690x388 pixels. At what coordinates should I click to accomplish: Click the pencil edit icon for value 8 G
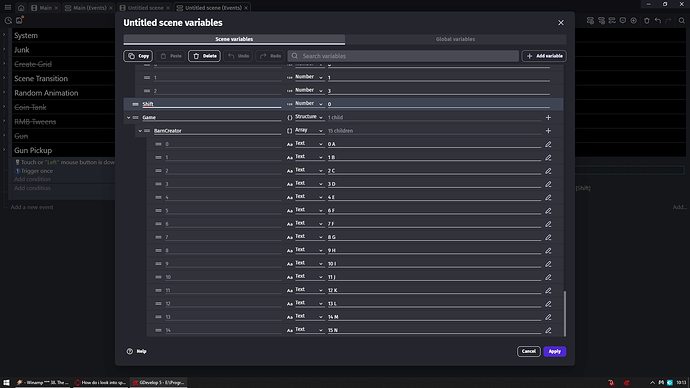click(548, 237)
